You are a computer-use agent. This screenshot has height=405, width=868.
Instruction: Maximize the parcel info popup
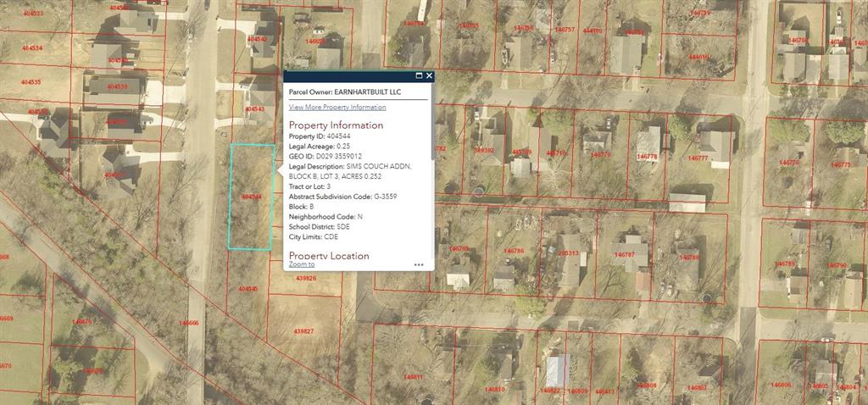pos(419,75)
